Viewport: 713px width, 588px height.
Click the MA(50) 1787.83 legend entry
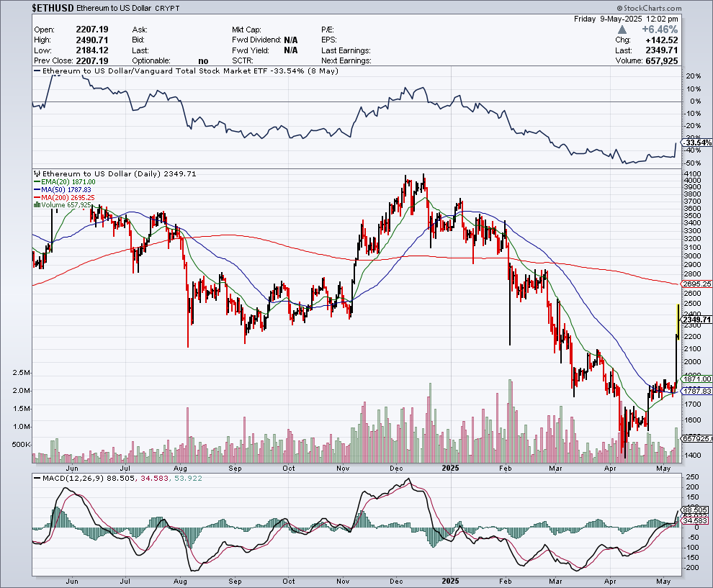pos(62,189)
